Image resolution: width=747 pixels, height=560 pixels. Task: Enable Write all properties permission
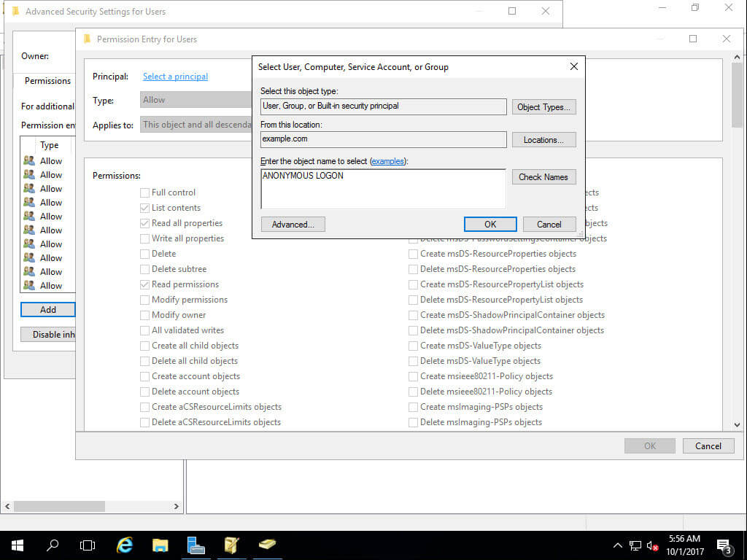tap(144, 238)
